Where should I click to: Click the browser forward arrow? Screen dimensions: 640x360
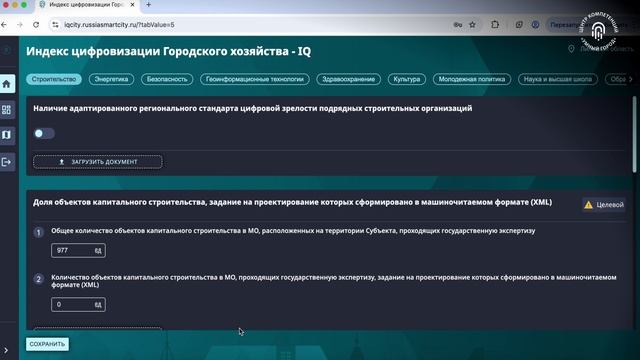coord(20,25)
